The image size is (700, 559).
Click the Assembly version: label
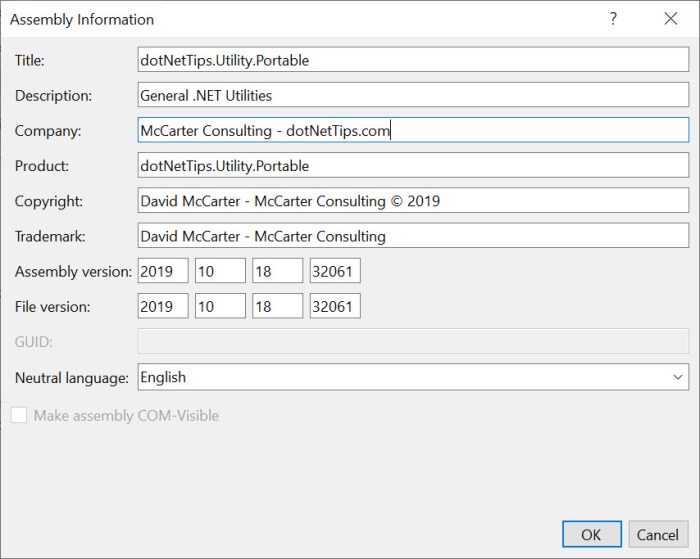click(x=73, y=272)
